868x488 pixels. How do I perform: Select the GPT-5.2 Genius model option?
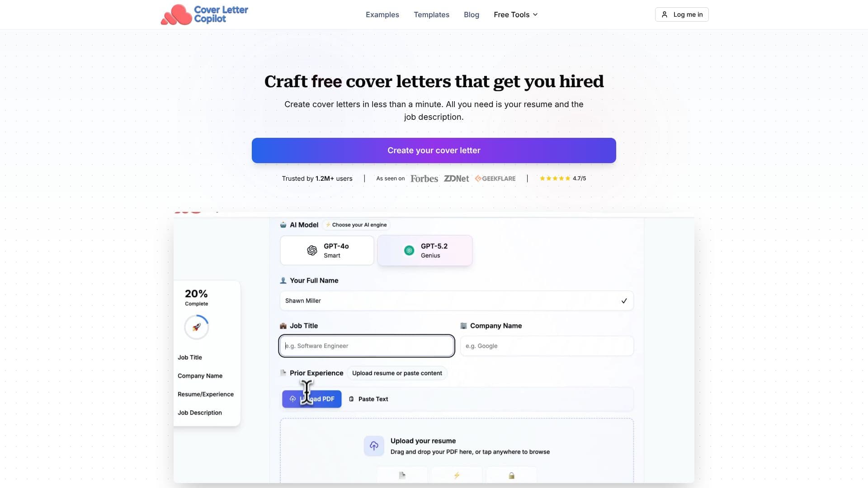point(425,250)
